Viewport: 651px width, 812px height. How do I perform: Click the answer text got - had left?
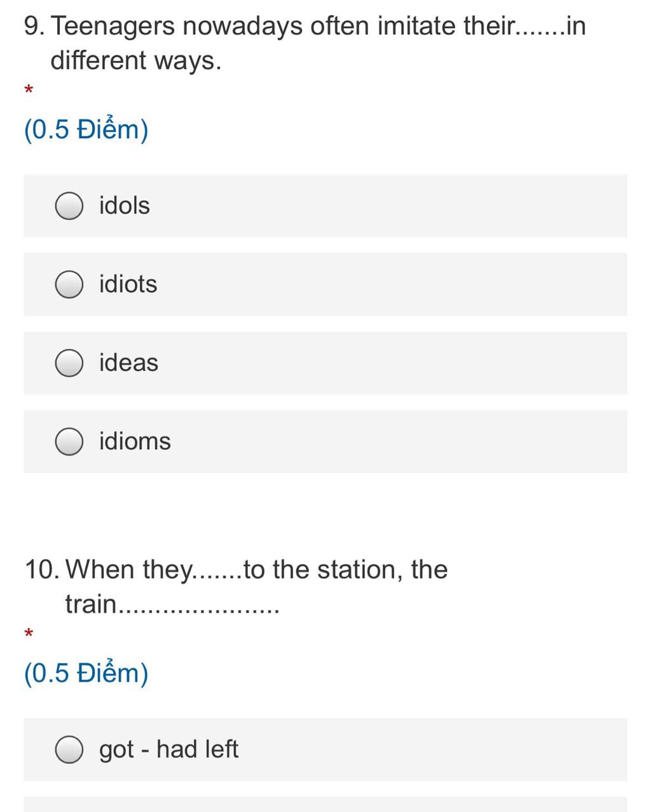point(168,750)
